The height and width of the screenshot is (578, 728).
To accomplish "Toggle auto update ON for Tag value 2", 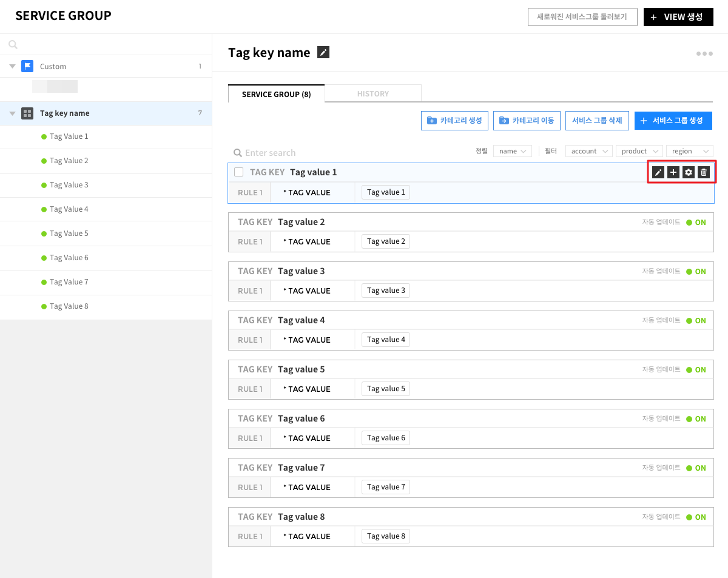I will [696, 223].
